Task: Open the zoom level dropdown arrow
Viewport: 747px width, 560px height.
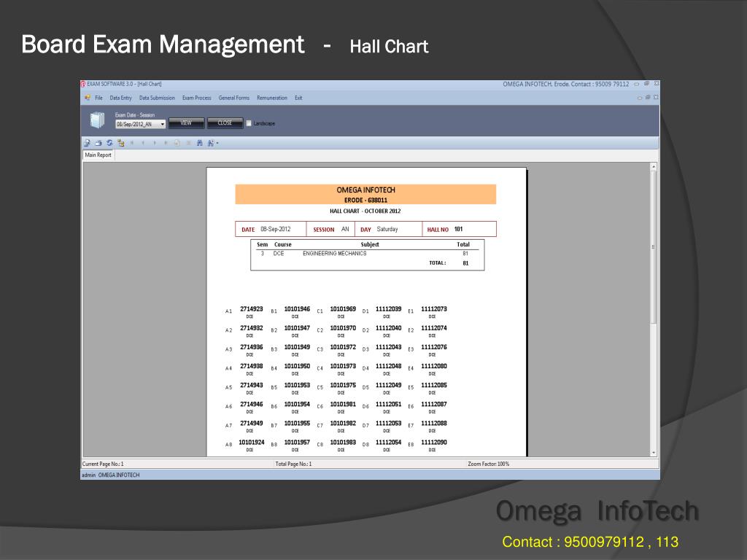Action: click(217, 143)
